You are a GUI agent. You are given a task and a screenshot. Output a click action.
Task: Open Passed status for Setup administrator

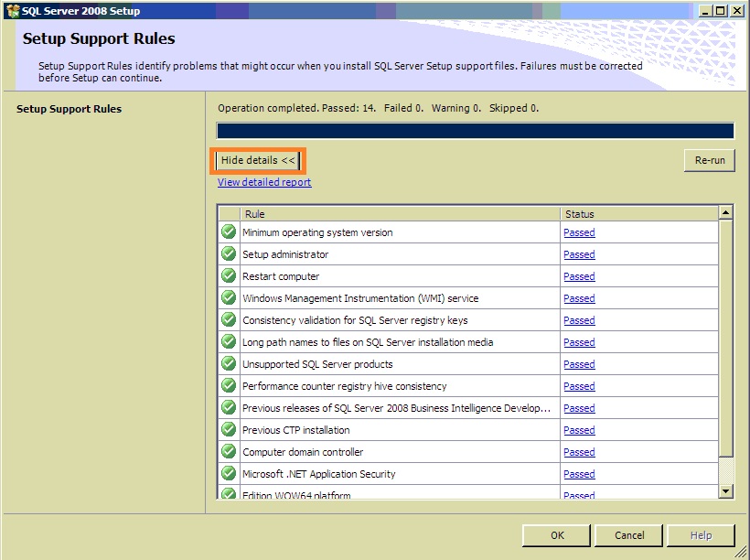pyautogui.click(x=579, y=254)
